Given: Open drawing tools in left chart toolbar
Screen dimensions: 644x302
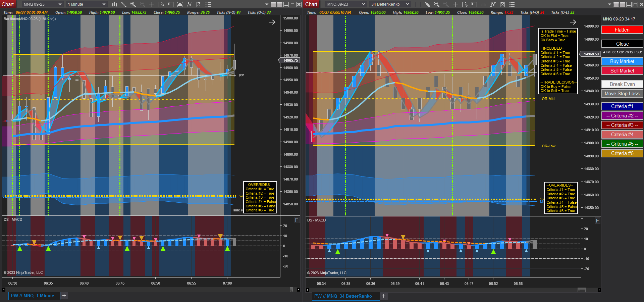Looking at the screenshot, I should coord(124,4).
